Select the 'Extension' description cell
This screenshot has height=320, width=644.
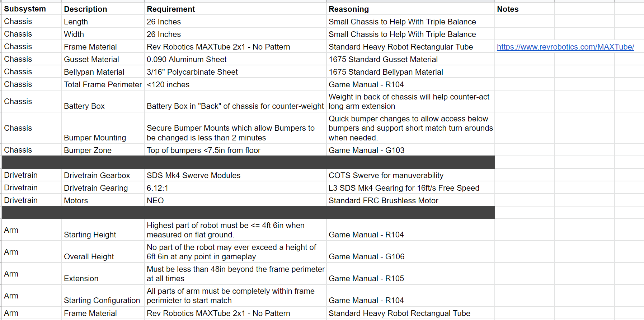[x=103, y=274]
